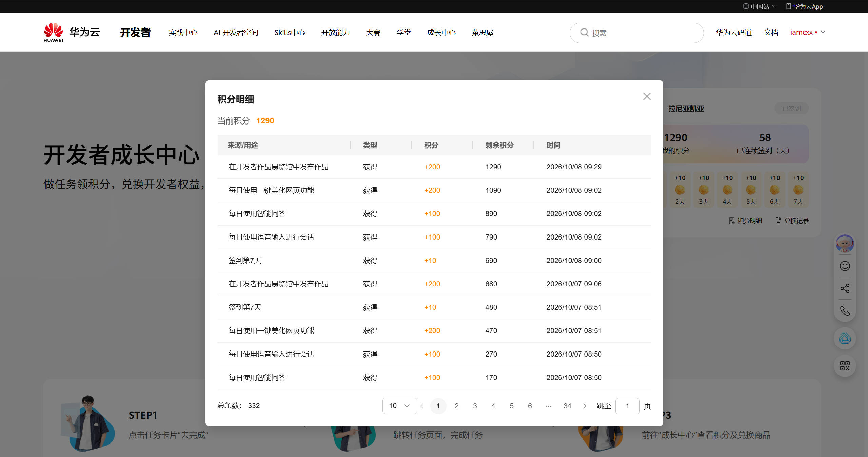
Task: Go to previous page arrow
Action: tap(422, 406)
